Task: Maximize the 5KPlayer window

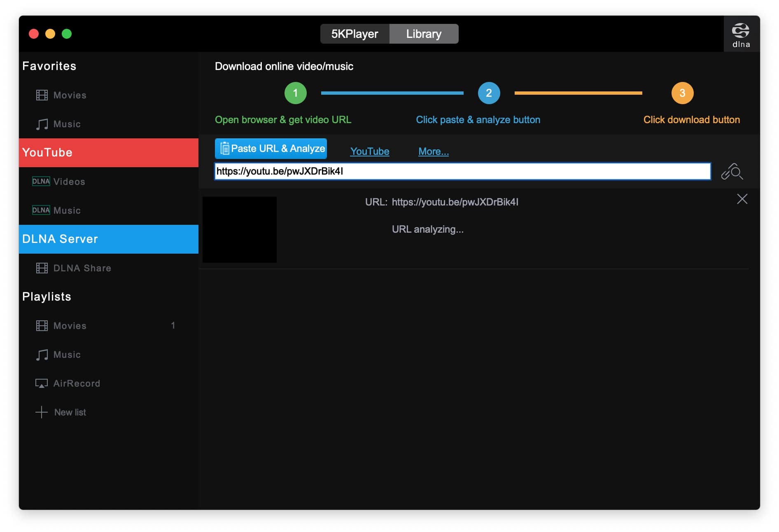Action: click(67, 34)
